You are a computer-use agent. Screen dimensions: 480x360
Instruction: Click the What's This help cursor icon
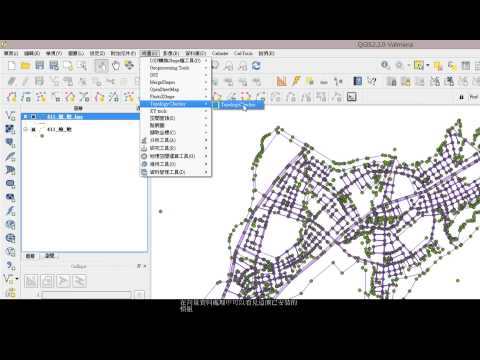pyautogui.click(x=372, y=81)
